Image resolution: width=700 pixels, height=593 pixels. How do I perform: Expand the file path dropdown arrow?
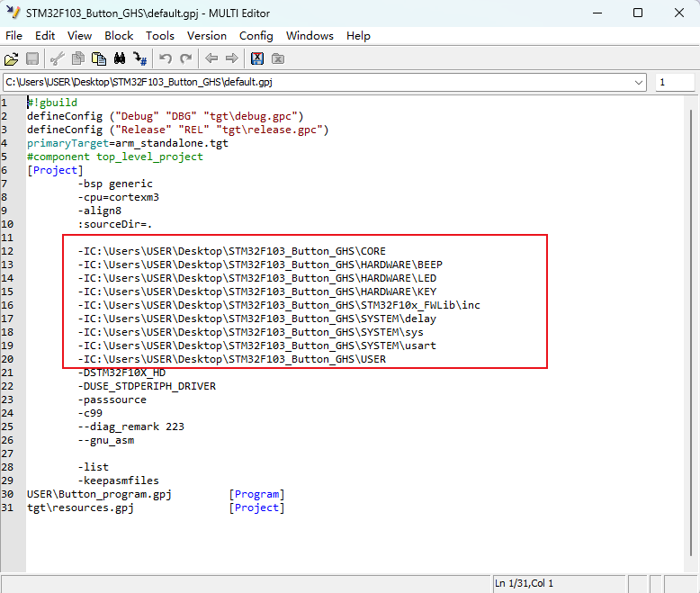639,82
